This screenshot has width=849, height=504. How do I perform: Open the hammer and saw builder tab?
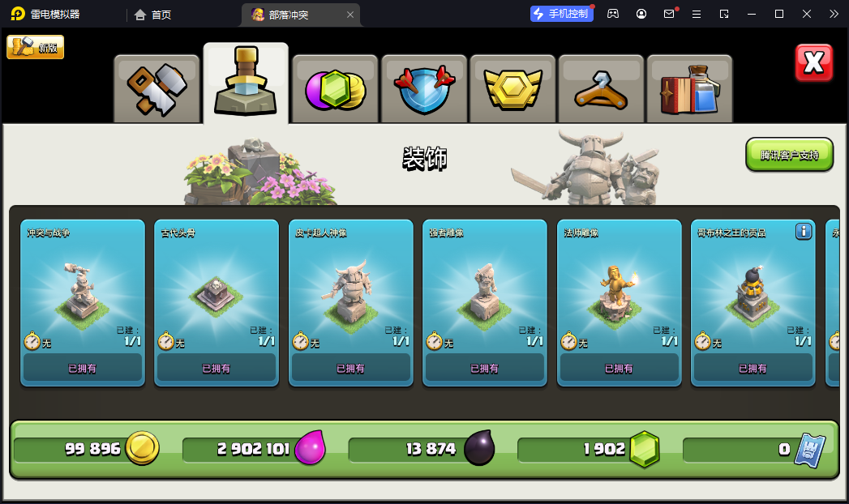point(157,89)
